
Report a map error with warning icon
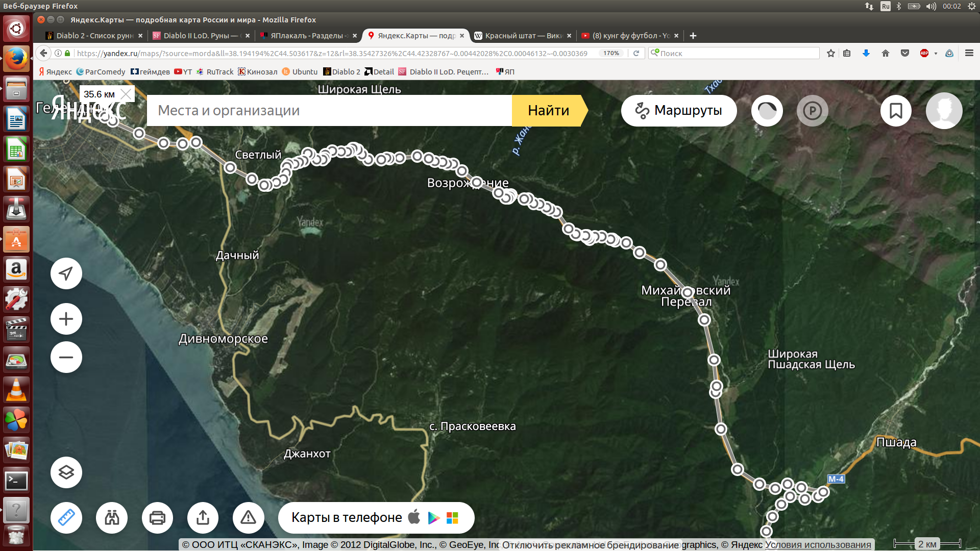coord(249,518)
